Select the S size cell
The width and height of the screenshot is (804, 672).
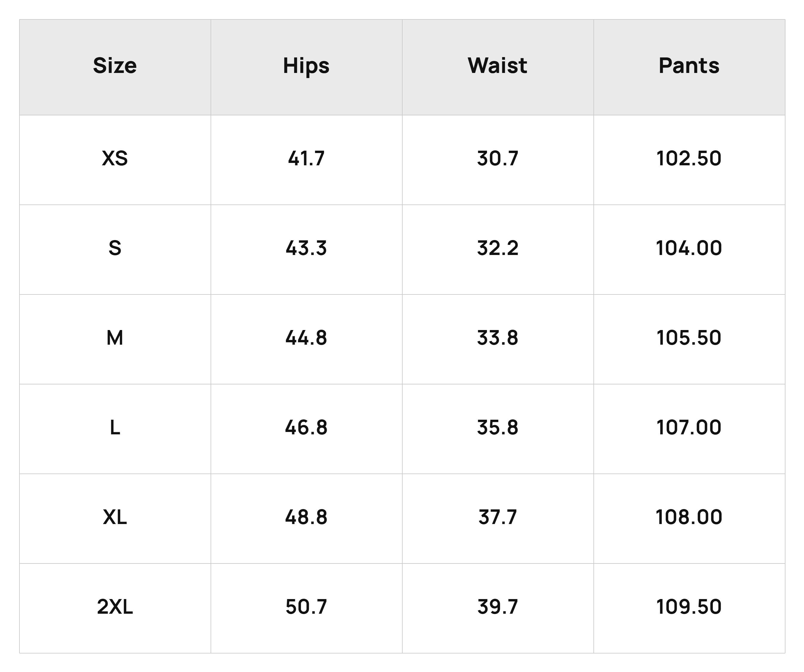[x=115, y=250]
